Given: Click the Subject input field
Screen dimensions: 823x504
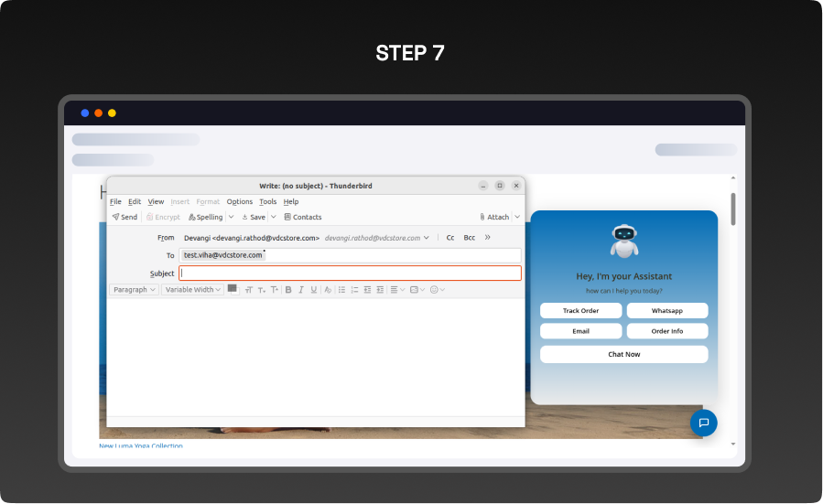Looking at the screenshot, I should (350, 273).
